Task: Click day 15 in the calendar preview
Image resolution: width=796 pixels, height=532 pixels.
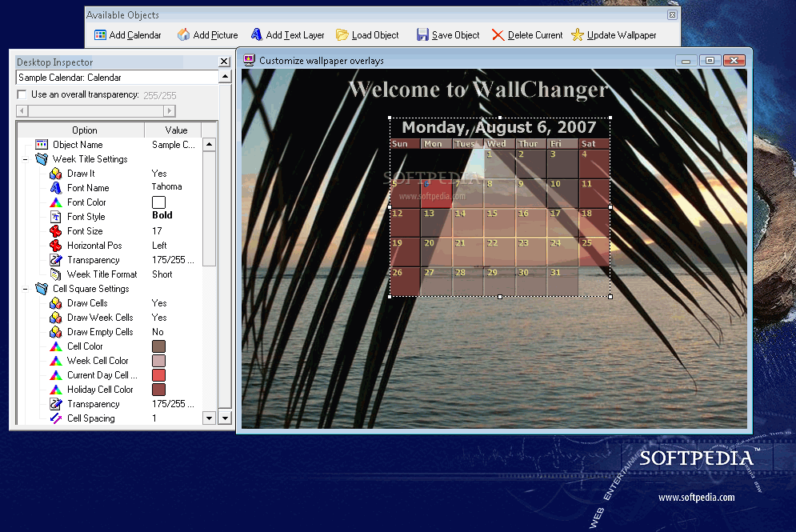Action: click(x=499, y=223)
